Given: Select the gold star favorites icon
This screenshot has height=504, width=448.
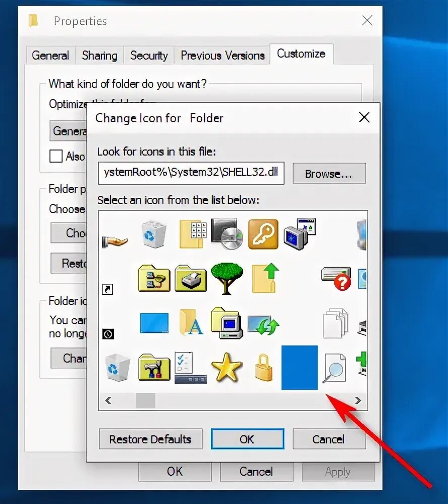Looking at the screenshot, I should (227, 367).
